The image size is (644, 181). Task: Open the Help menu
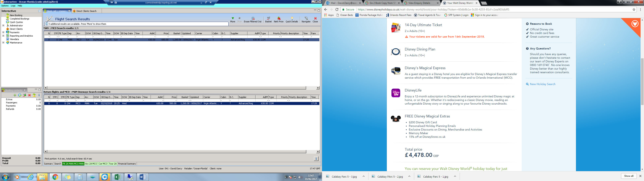(20, 6)
